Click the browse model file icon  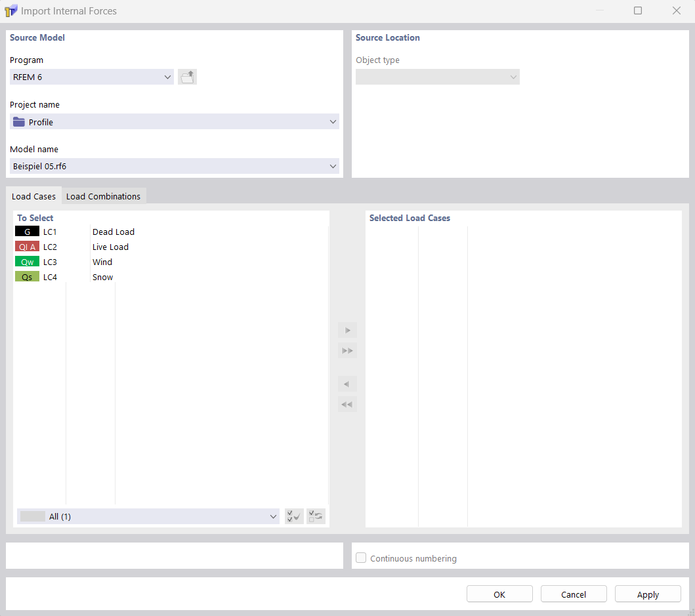187,77
